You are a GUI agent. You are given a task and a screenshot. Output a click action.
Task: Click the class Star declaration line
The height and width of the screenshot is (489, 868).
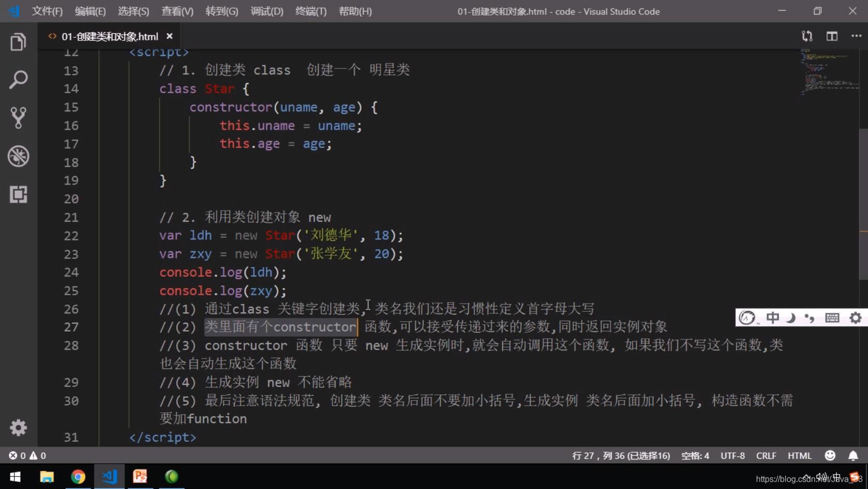[204, 89]
